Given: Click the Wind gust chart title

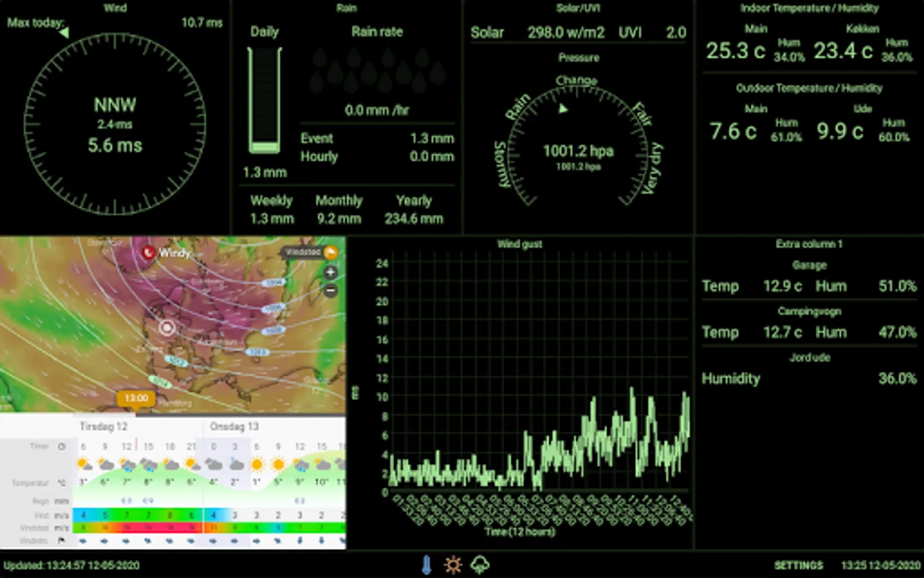Looking at the screenshot, I should click(x=520, y=244).
